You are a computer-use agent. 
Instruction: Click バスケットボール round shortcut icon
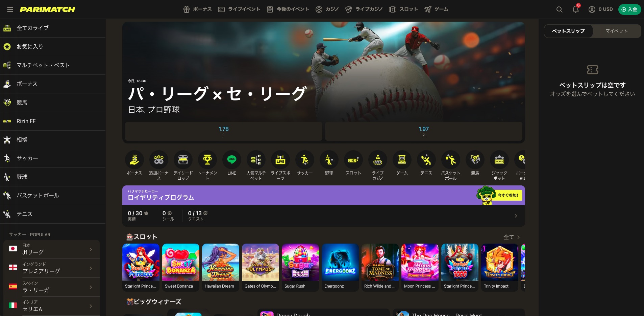pos(451,160)
